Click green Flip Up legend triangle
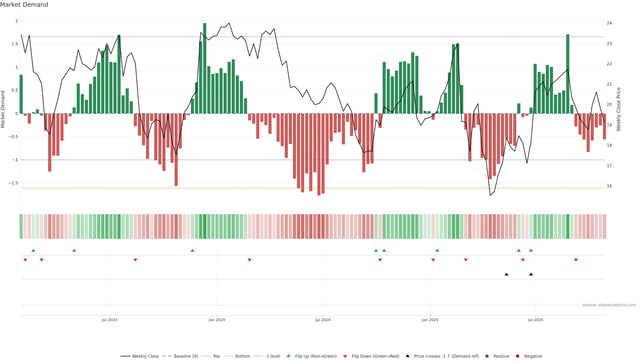Screen dimensions: 644x362 288,356
